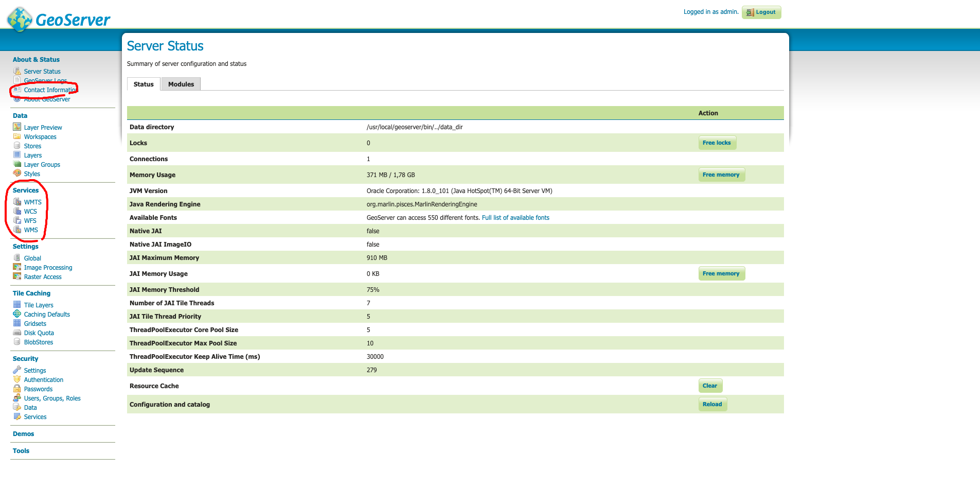The image size is (980, 487).
Task: Click the 'Logged in as admin.' text
Action: pyautogui.click(x=711, y=12)
